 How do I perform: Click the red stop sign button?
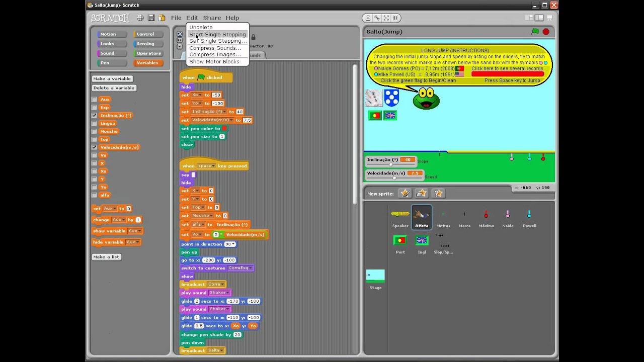click(x=546, y=32)
